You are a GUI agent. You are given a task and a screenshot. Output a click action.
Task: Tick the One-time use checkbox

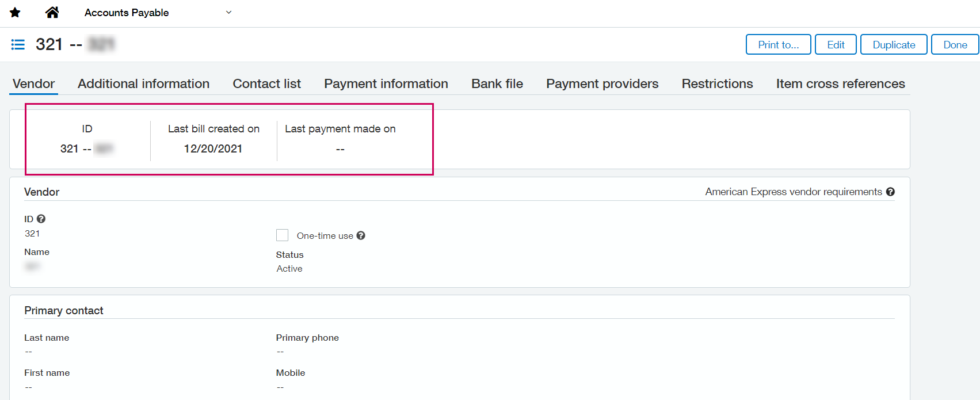coord(282,235)
